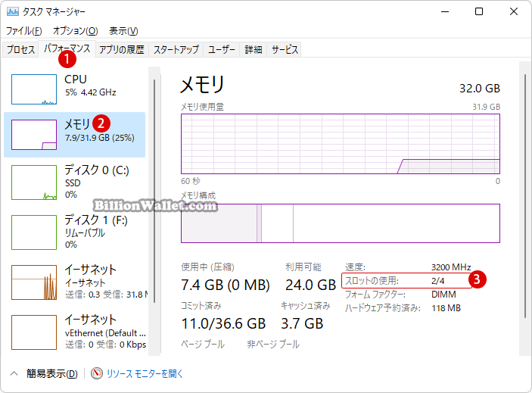This screenshot has height=393, width=532.
Task: Open the オプション(O) menu
Action: tap(76, 31)
